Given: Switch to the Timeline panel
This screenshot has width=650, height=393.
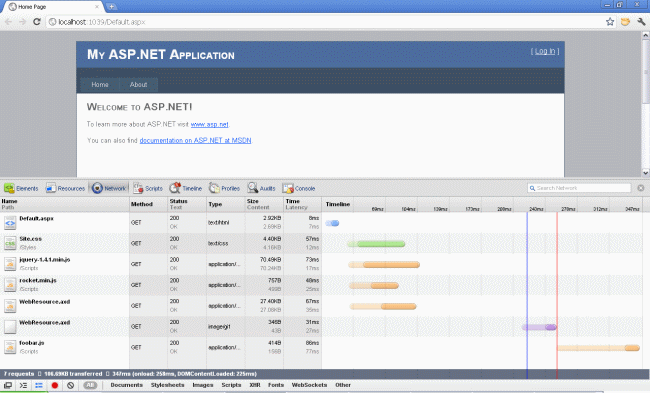Looking at the screenshot, I should coord(186,188).
